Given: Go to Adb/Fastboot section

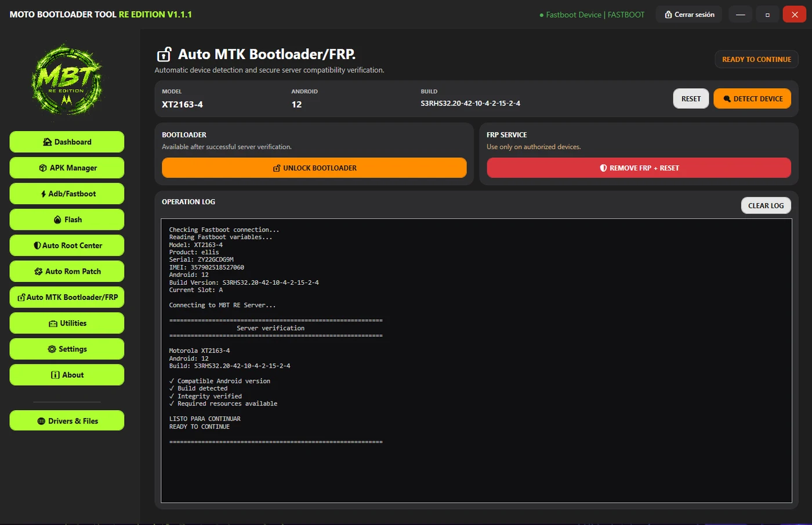Looking at the screenshot, I should (67, 194).
